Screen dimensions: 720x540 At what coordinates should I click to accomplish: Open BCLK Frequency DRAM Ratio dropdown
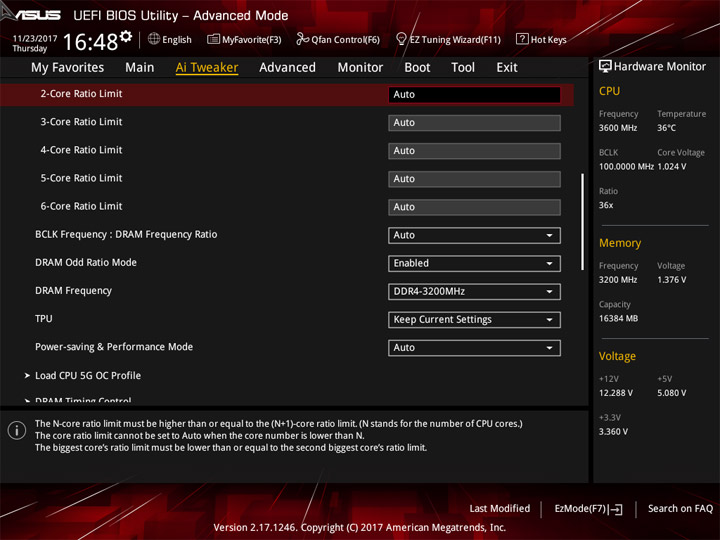474,235
